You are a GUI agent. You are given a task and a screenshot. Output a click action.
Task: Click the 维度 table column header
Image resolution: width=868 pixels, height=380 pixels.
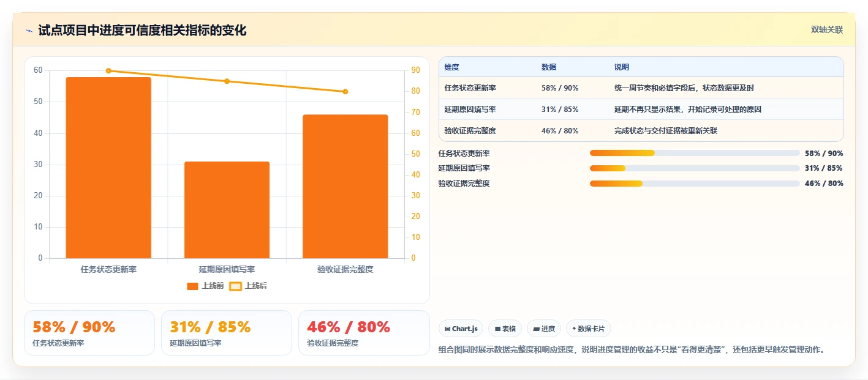click(x=452, y=67)
